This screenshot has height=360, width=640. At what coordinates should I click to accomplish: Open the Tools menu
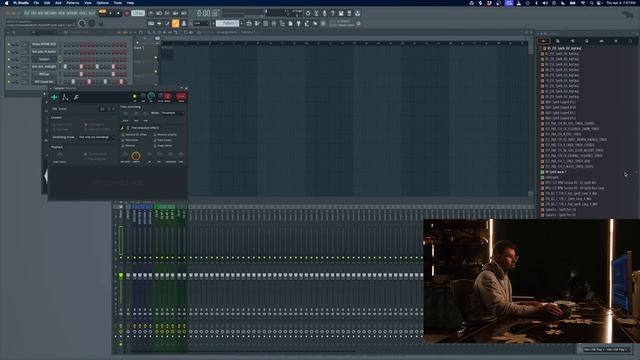point(118,3)
